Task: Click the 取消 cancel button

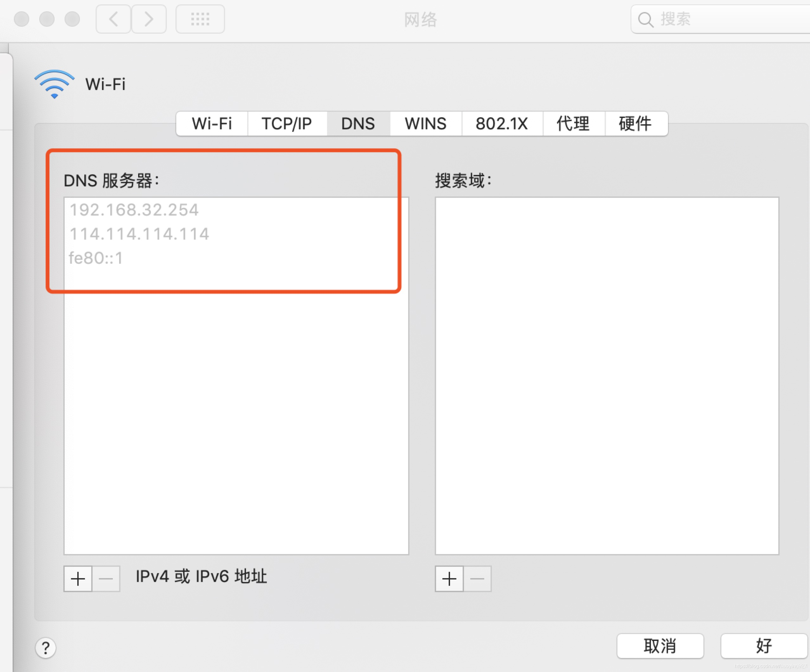Action: (x=659, y=646)
